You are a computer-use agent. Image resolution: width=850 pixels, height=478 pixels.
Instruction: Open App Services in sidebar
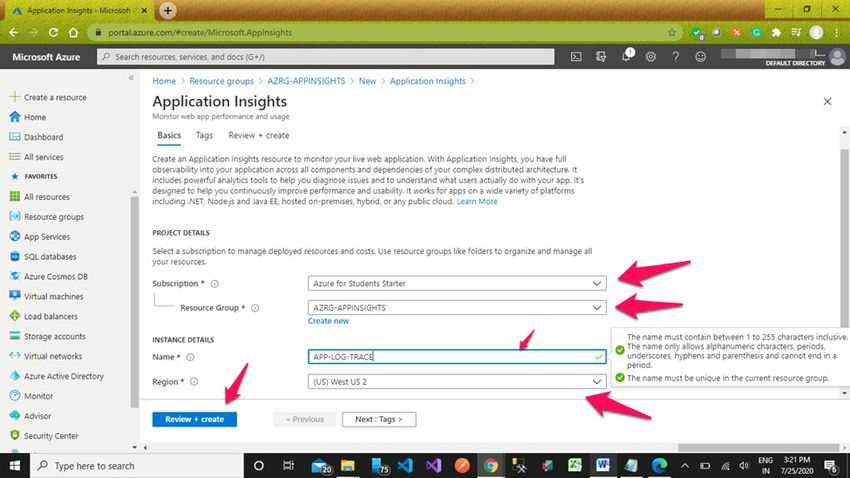coord(40,237)
